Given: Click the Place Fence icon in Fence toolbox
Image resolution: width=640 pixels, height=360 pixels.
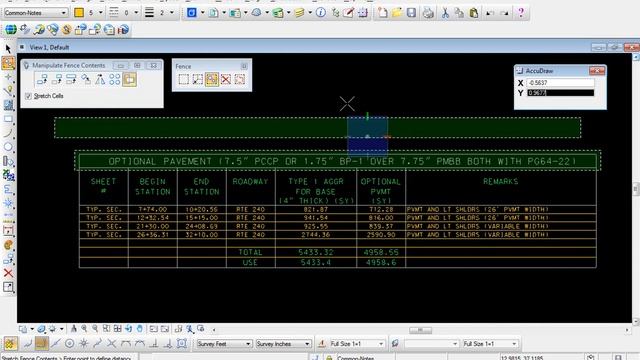Looking at the screenshot, I should [184, 79].
